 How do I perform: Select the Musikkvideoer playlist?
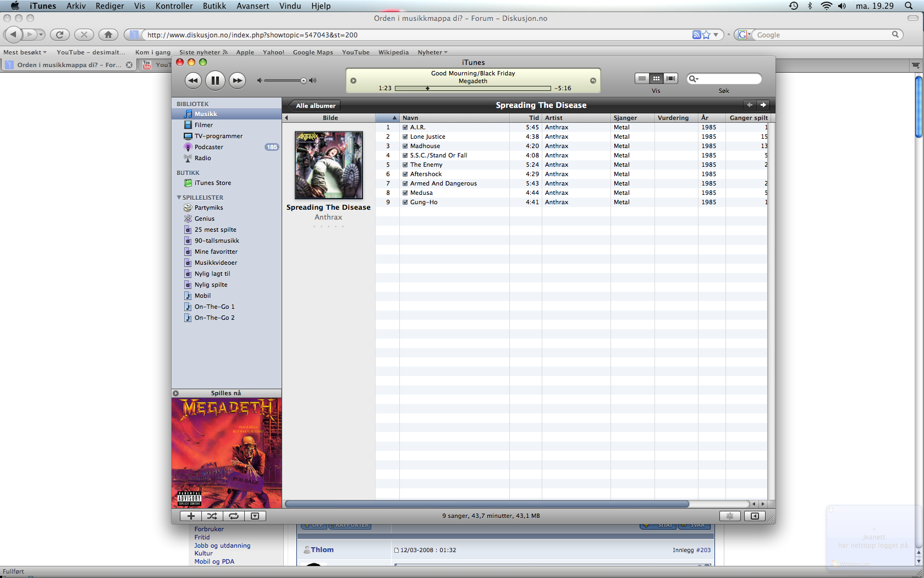pos(227,263)
